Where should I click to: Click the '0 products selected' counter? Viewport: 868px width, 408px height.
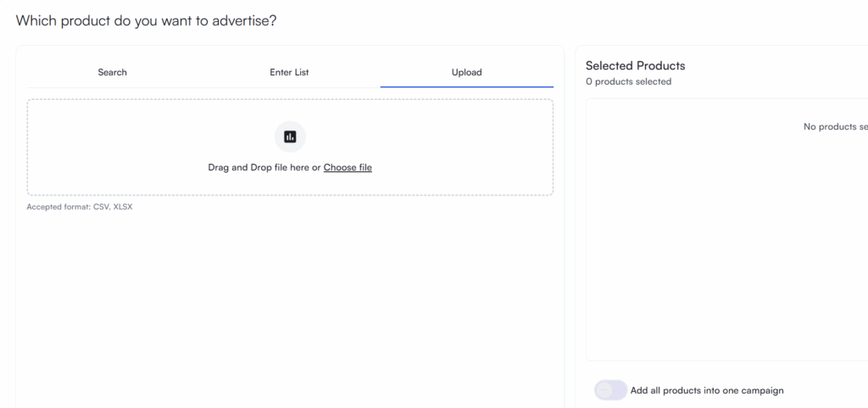pyautogui.click(x=628, y=81)
